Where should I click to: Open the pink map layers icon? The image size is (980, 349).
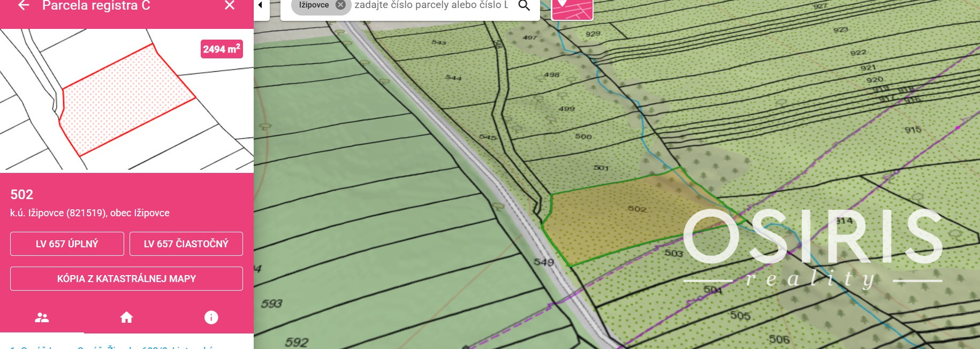tap(572, 9)
